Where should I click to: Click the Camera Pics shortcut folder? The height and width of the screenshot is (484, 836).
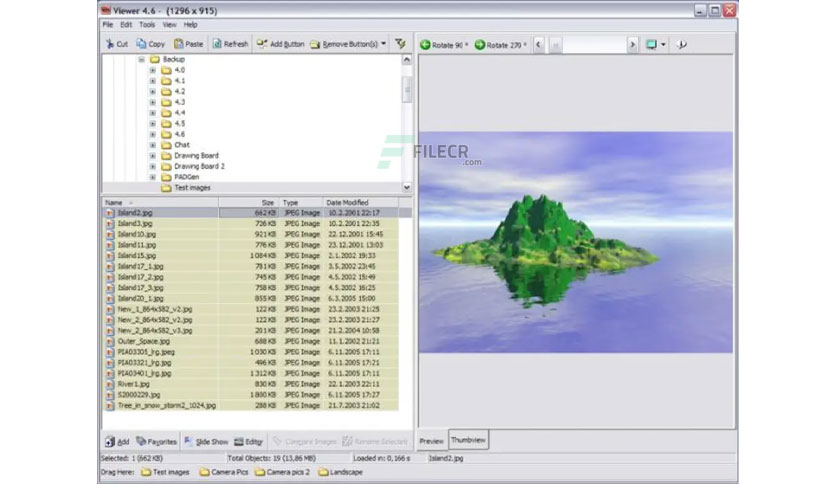pyautogui.click(x=224, y=472)
